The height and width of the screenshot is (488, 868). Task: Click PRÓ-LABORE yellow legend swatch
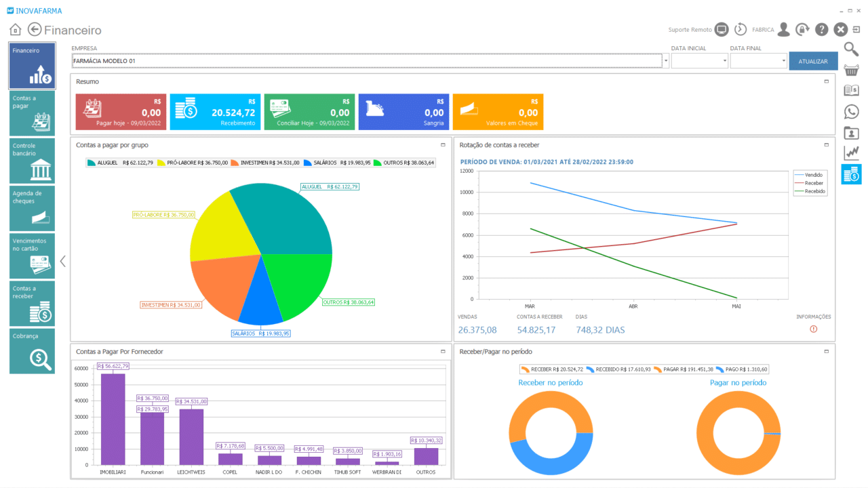pyautogui.click(x=161, y=163)
